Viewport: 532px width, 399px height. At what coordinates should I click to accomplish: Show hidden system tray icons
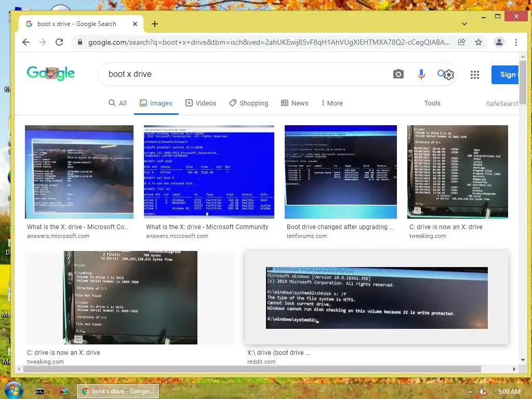click(470, 392)
